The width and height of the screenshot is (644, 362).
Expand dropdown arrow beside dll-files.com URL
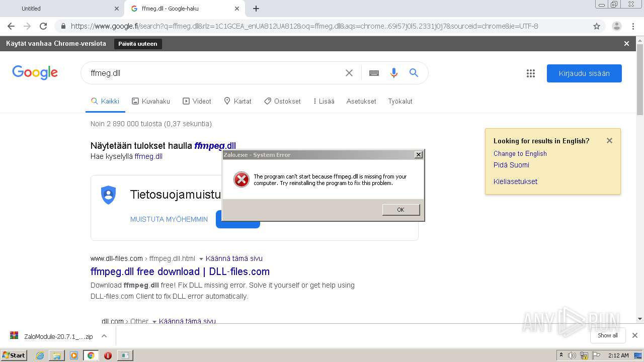point(201,259)
